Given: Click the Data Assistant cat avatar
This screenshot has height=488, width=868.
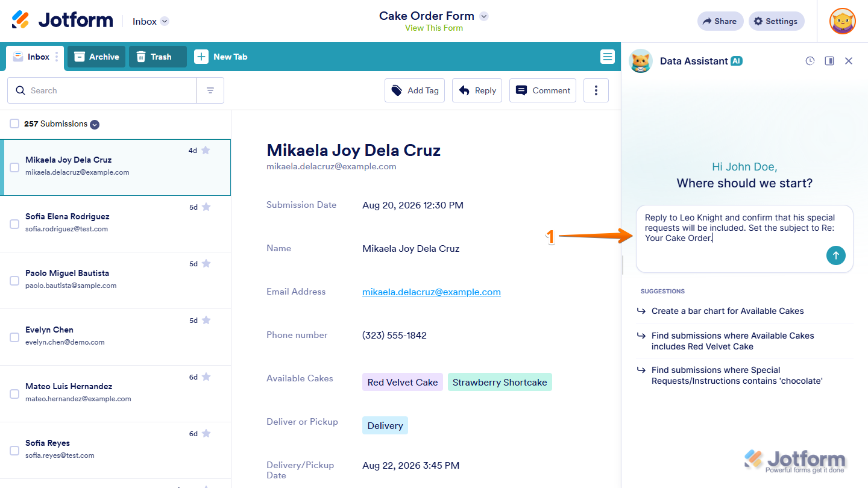Looking at the screenshot, I should [x=641, y=61].
